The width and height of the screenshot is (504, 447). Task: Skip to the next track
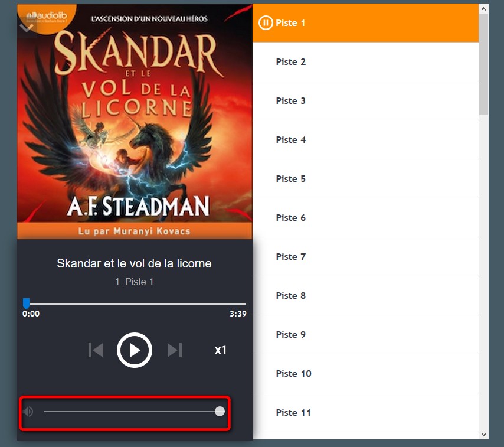[175, 350]
